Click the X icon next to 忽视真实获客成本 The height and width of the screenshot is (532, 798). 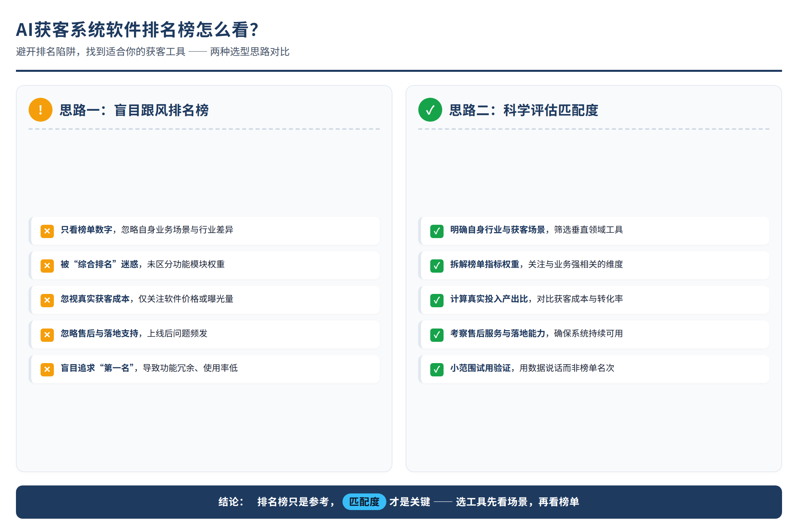tap(47, 300)
